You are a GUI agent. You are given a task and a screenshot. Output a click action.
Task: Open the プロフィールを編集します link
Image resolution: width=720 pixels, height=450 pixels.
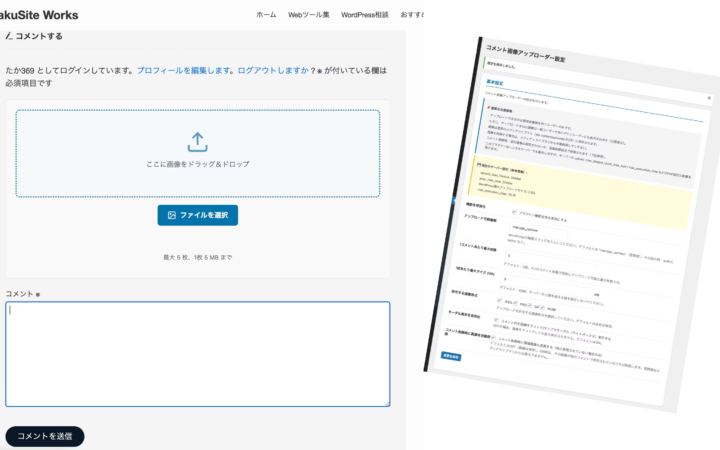(x=184, y=70)
